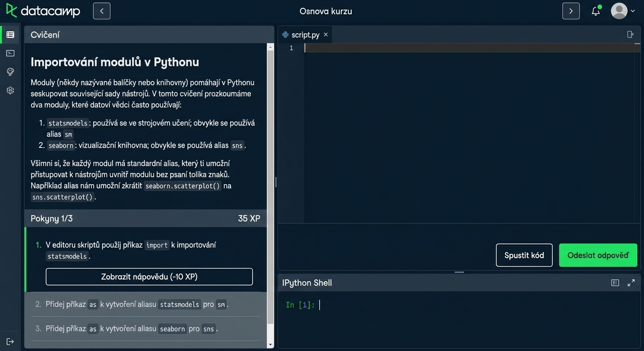This screenshot has width=644, height=351.
Task: Go to previous exercise with back arrow
Action: click(102, 11)
